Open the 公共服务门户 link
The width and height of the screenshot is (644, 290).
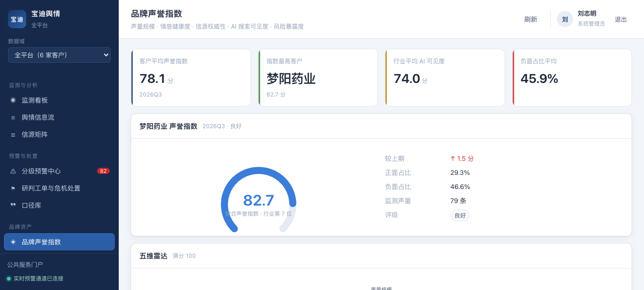25,264
